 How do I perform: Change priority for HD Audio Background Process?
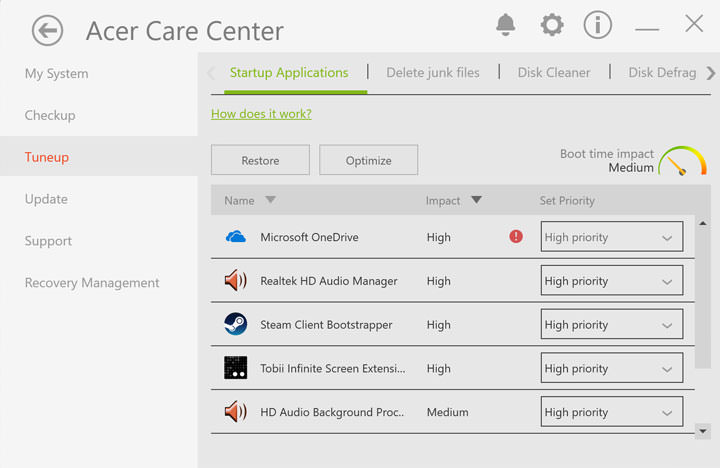click(x=612, y=411)
